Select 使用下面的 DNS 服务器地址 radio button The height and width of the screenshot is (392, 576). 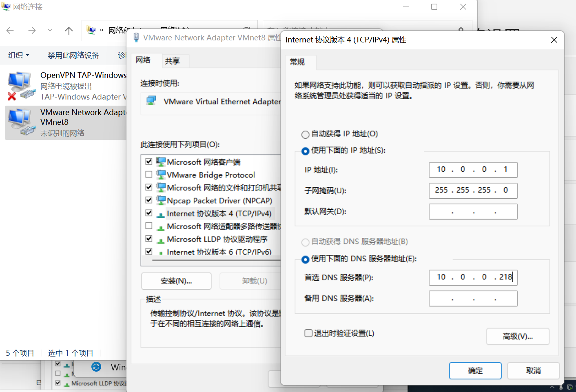tap(305, 259)
